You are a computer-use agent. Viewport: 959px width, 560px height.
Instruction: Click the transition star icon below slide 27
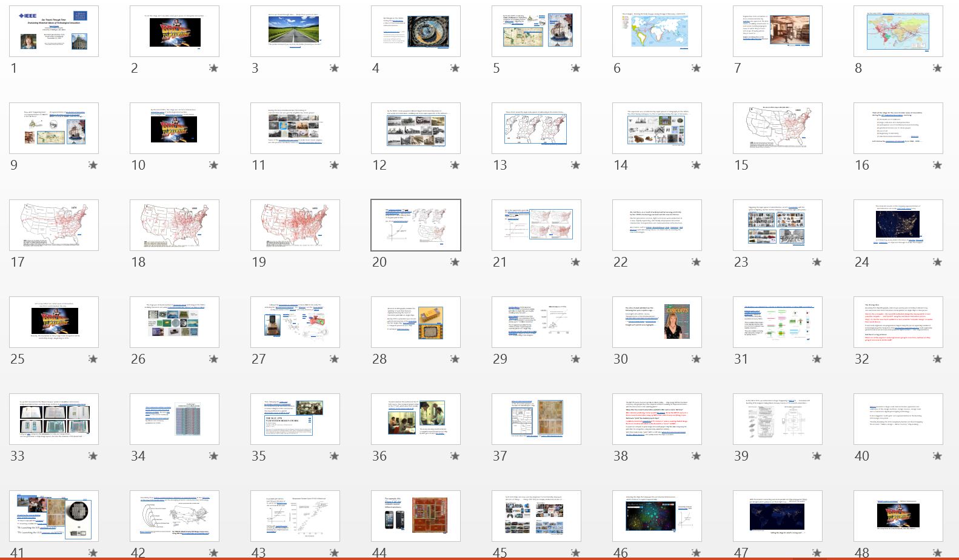334,359
